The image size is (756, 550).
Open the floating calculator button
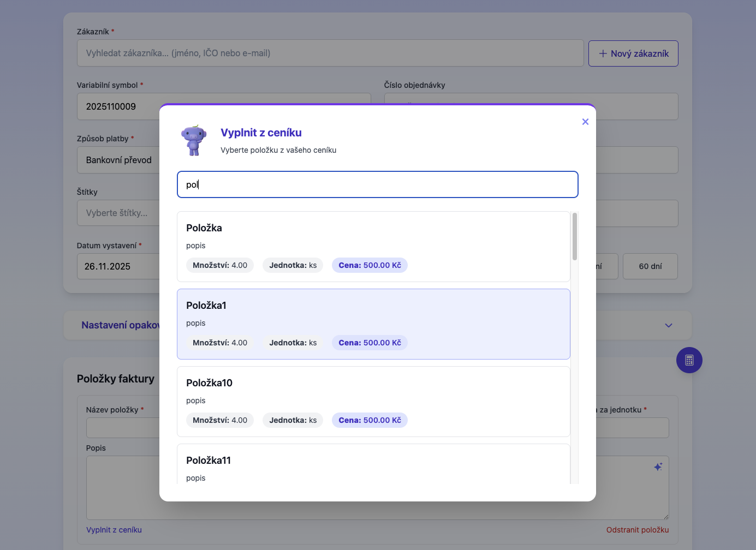689,360
